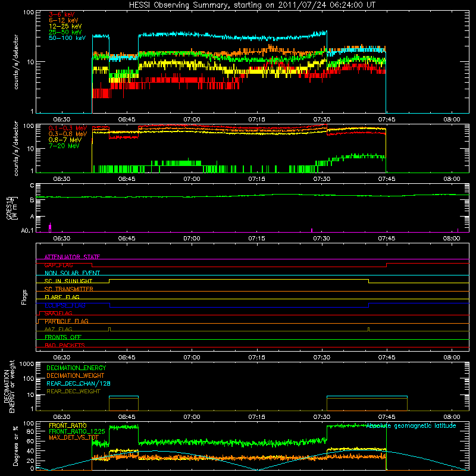Click the HESSI Observing Summary plot title
476x476 pixels.
point(252,5)
